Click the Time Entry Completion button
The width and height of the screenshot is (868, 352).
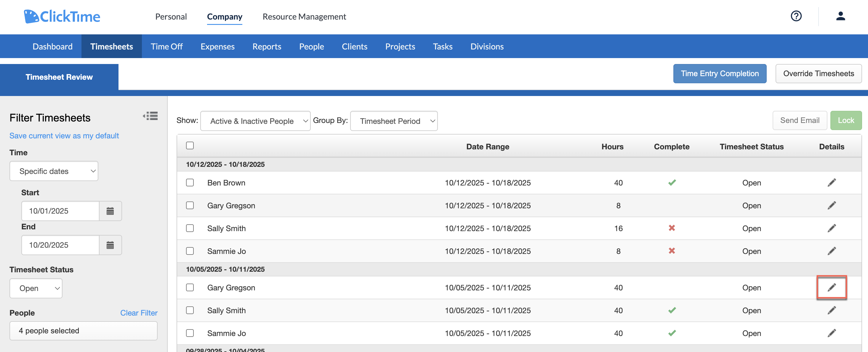click(720, 73)
